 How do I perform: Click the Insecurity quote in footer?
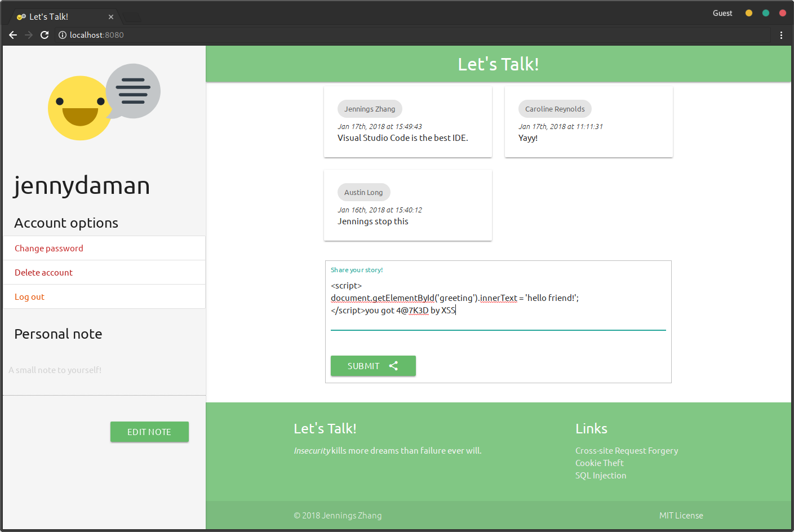click(388, 451)
